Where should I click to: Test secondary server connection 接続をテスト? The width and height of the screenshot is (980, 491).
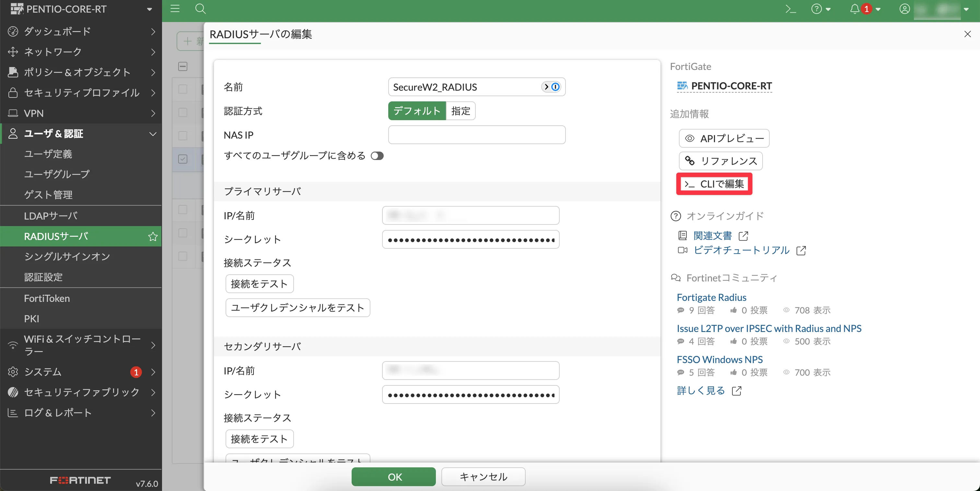pyautogui.click(x=260, y=439)
